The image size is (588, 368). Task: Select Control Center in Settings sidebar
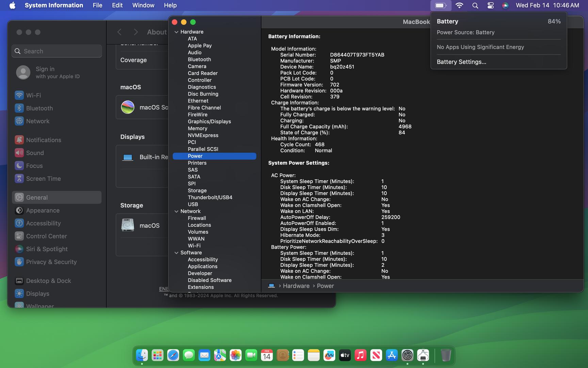56,236
